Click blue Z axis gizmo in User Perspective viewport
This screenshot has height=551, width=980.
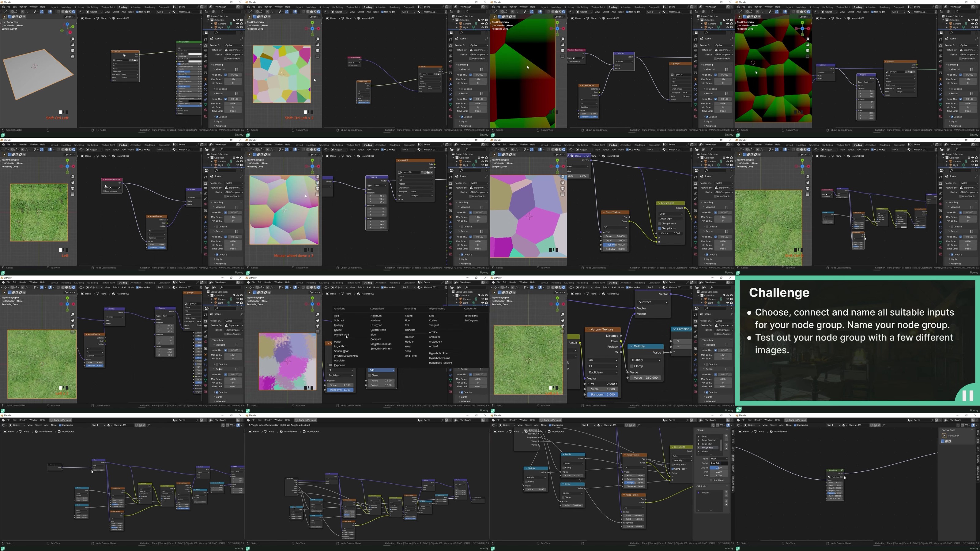pos(67,24)
